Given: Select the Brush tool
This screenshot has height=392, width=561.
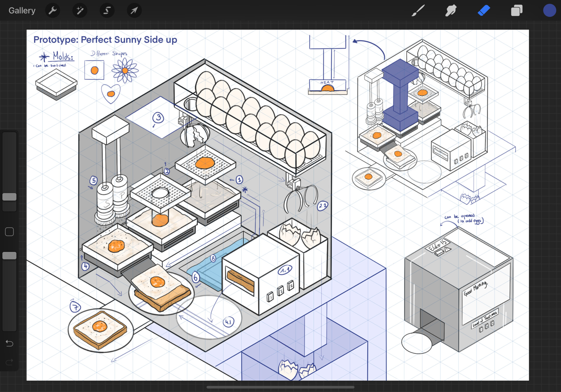Looking at the screenshot, I should coord(418,11).
